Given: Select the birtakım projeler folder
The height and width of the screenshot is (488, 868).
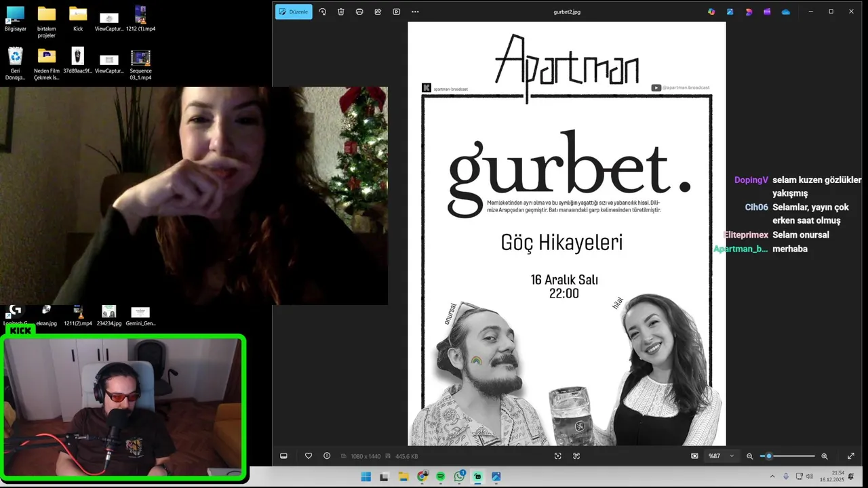Looking at the screenshot, I should 46,22.
